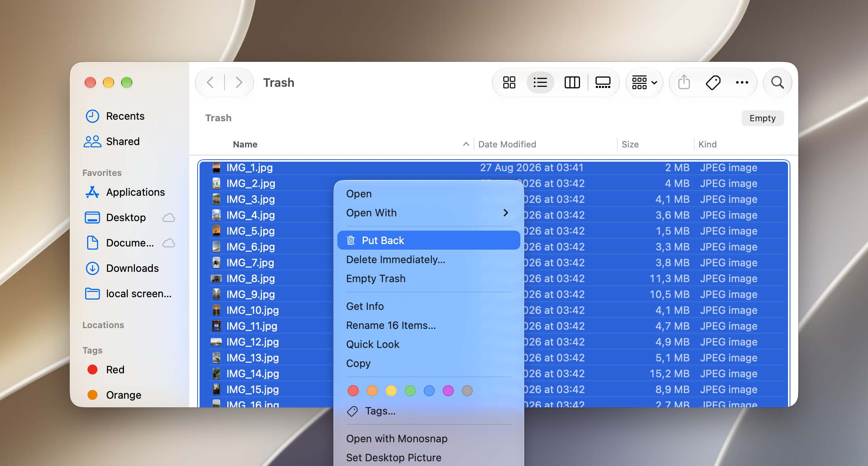Apply green tag color in context menu
Screen dimensions: 868x466
click(410, 391)
